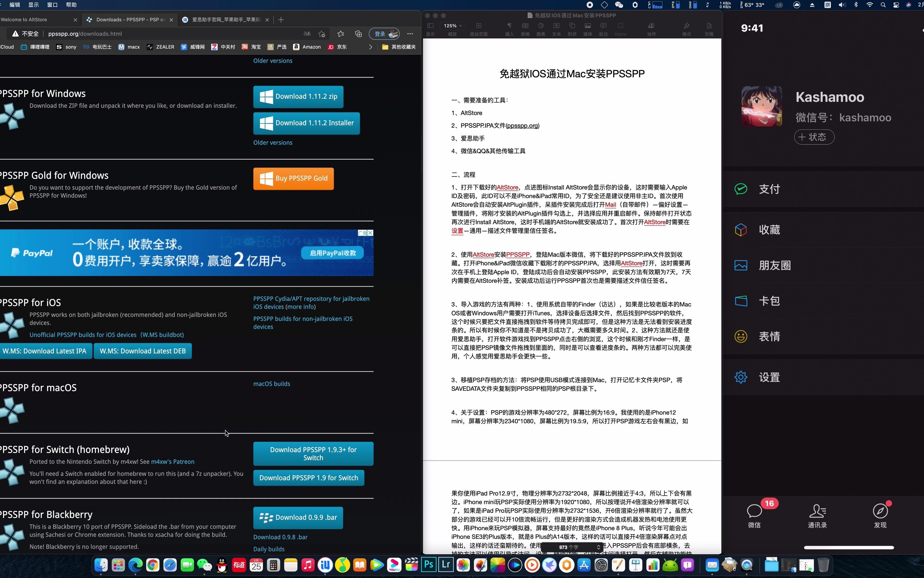Viewport: 924px width, 578px height.
Task: Open the 其他收藏夹 bookmarks folder
Action: (x=399, y=47)
